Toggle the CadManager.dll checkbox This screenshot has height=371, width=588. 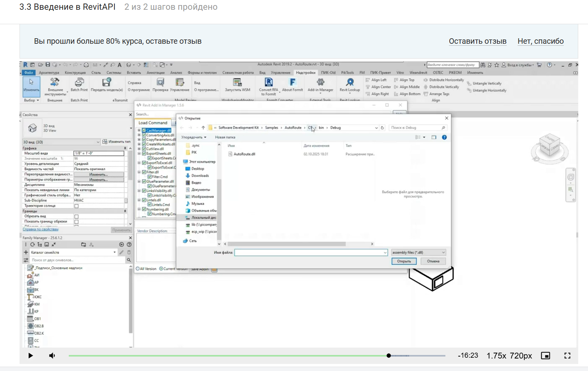point(144,130)
